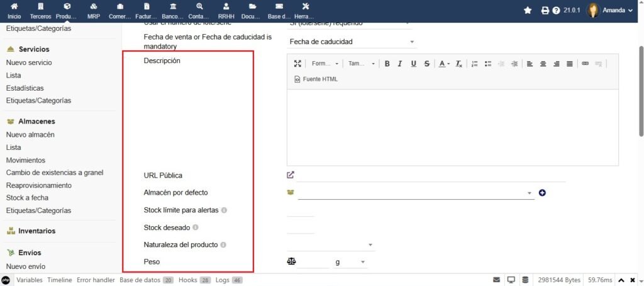Open the text color picker
This screenshot has width=644, height=286.
click(444, 64)
